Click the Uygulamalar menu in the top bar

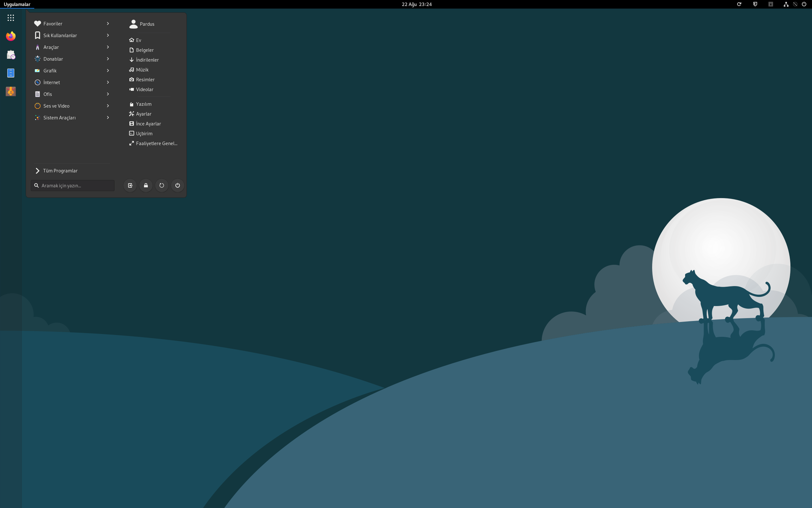pos(17,4)
